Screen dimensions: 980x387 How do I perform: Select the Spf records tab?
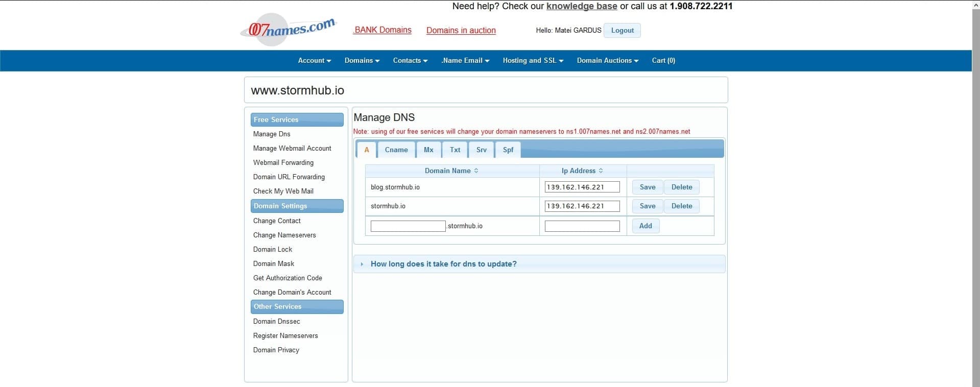click(508, 150)
